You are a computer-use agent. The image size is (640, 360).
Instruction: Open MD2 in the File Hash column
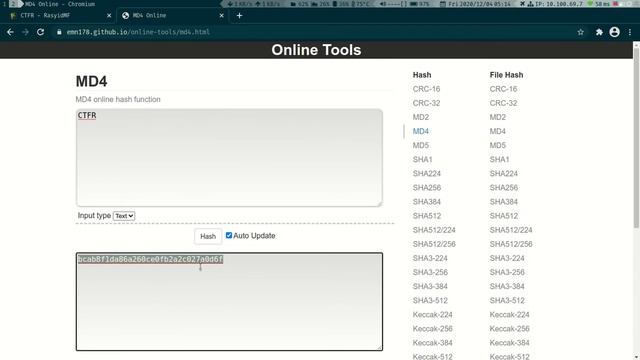pos(498,117)
